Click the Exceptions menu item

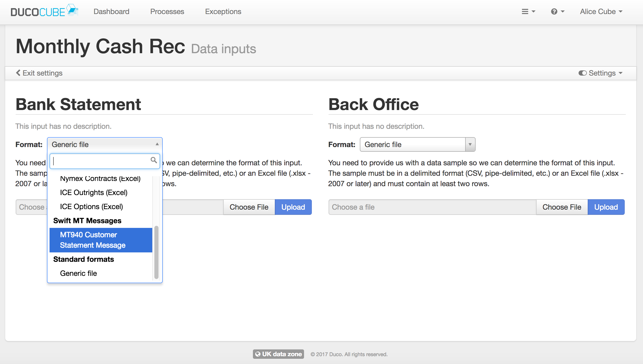(x=223, y=11)
